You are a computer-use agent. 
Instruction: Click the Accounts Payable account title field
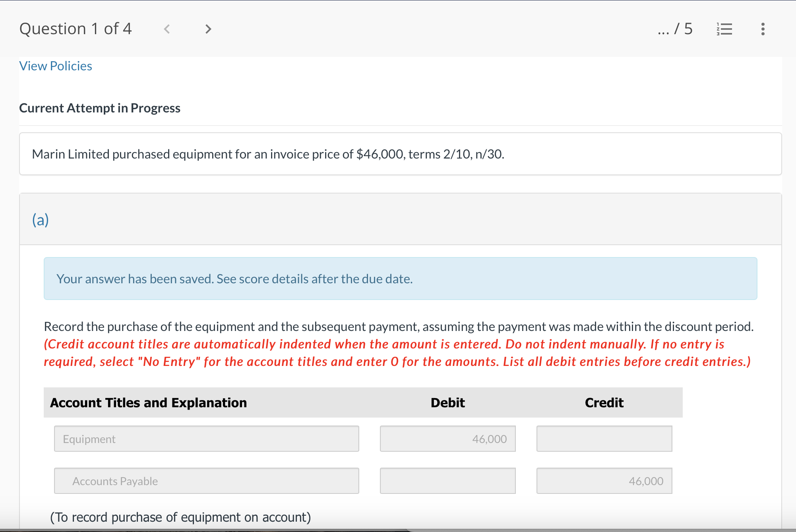pyautogui.click(x=206, y=481)
